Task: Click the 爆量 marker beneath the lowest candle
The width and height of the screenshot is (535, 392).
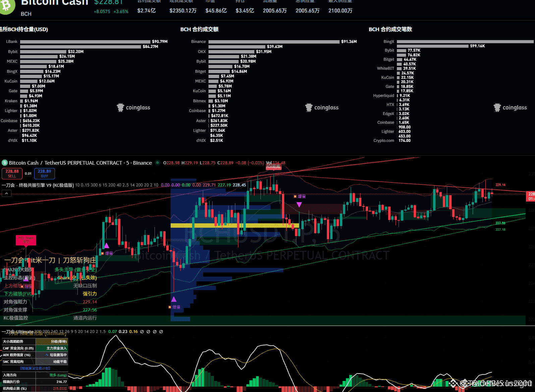Action: pyautogui.click(x=174, y=307)
